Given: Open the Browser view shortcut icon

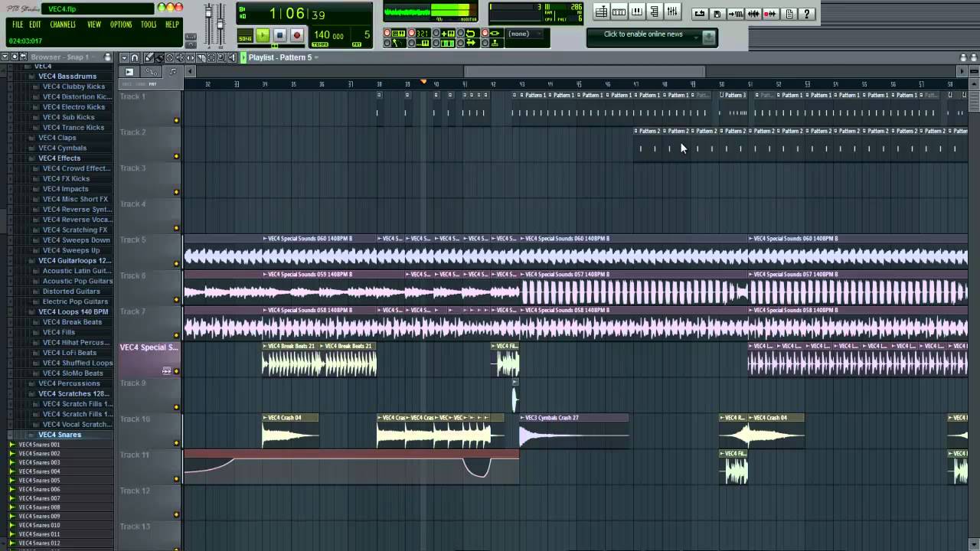Looking at the screenshot, I should pyautogui.click(x=654, y=11).
